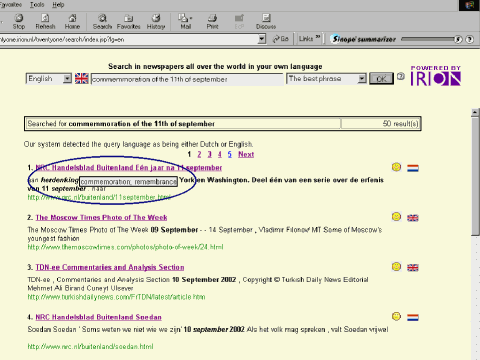This screenshot has height=360, width=480.
Task: Go to Home via toolbar
Action: coord(72,21)
